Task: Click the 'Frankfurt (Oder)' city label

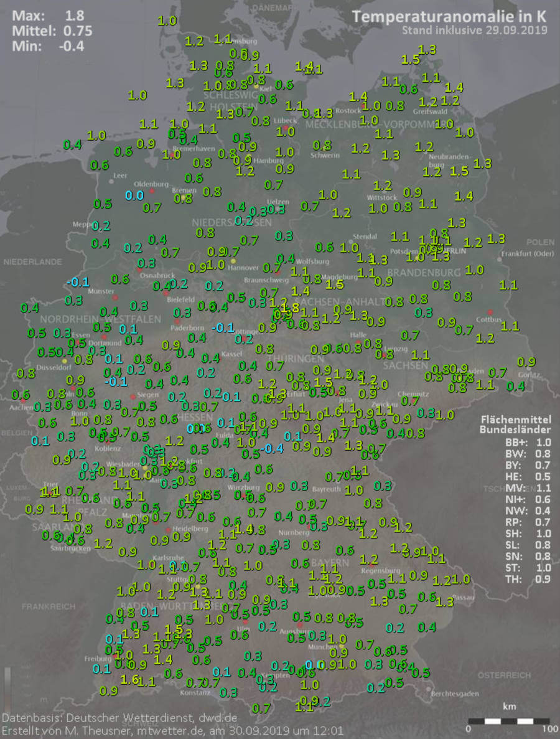Action: [x=527, y=253]
